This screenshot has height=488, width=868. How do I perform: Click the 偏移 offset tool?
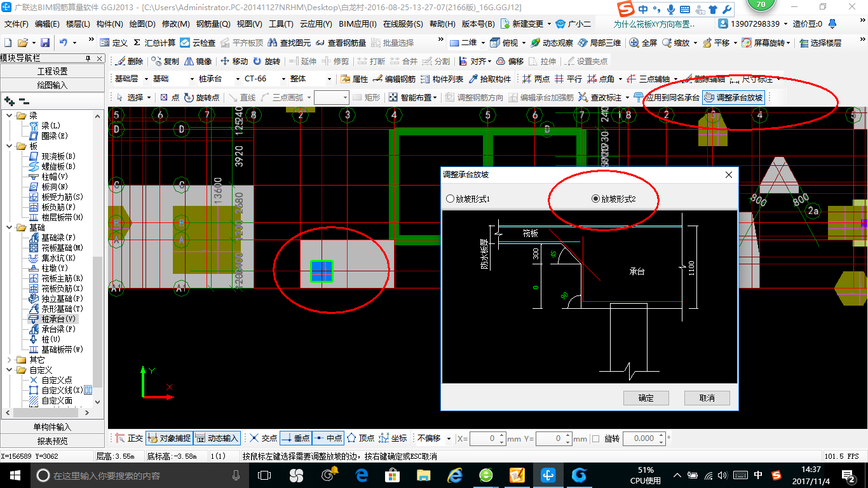pyautogui.click(x=510, y=61)
